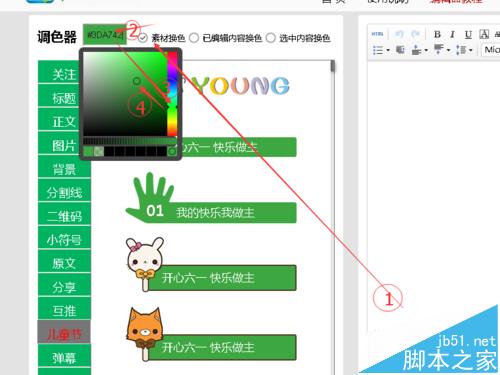
Task: Toggle bold formatting
Action: tap(437, 34)
